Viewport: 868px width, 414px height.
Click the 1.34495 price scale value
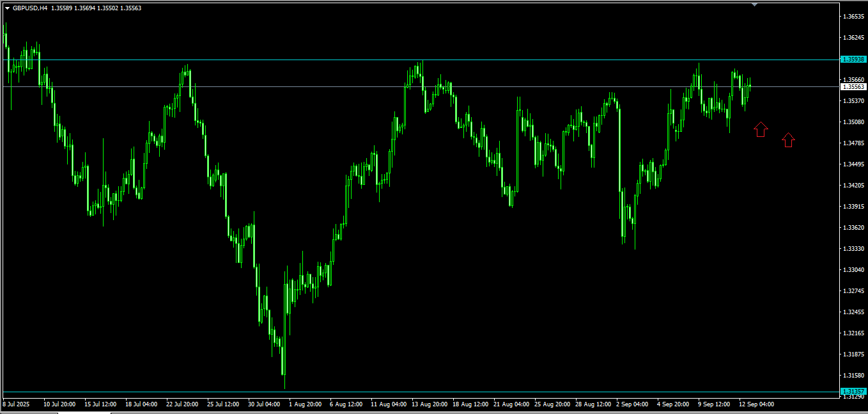pos(855,164)
